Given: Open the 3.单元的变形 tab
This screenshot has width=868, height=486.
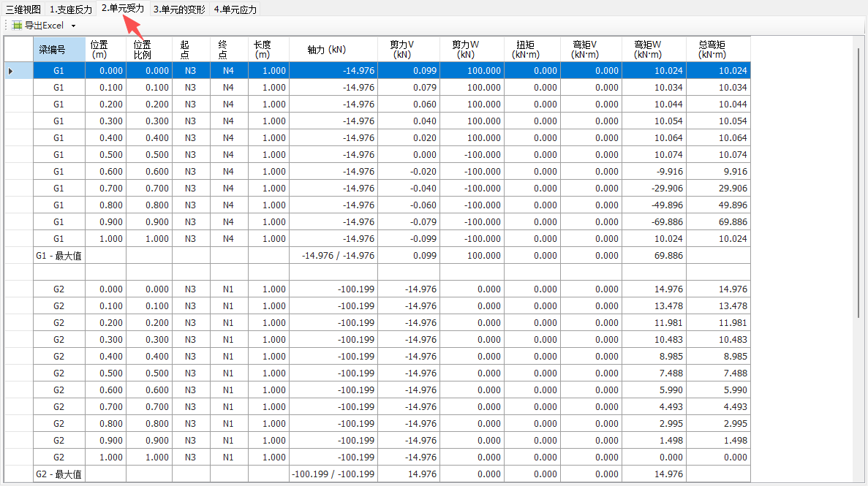Looking at the screenshot, I should [179, 10].
